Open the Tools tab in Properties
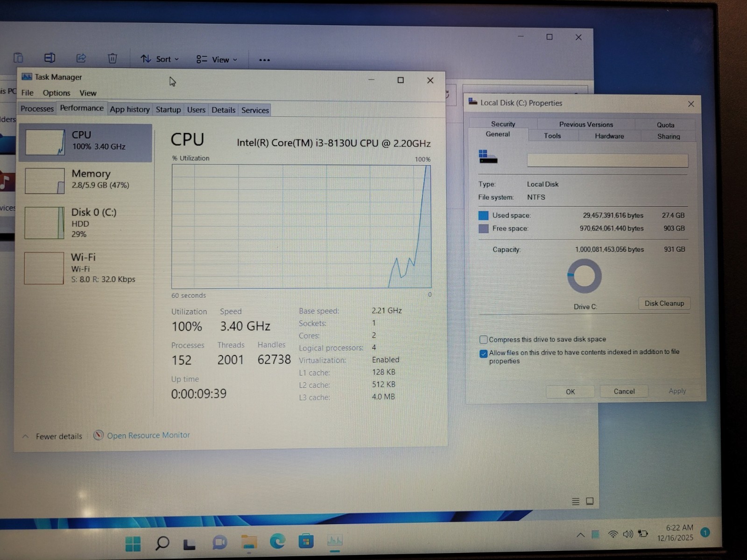 [x=552, y=136]
